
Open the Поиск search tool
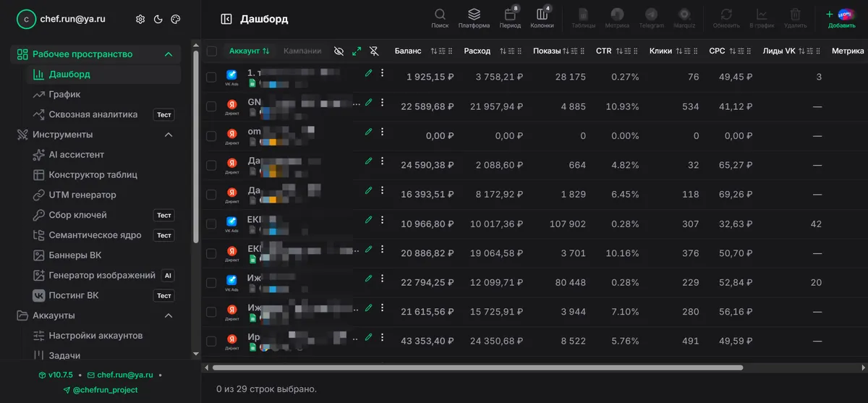point(440,19)
